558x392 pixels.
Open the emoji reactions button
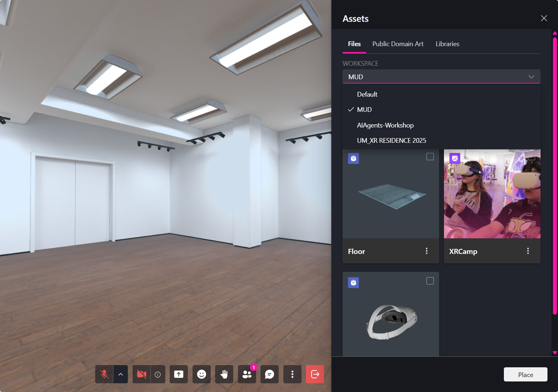(202, 374)
